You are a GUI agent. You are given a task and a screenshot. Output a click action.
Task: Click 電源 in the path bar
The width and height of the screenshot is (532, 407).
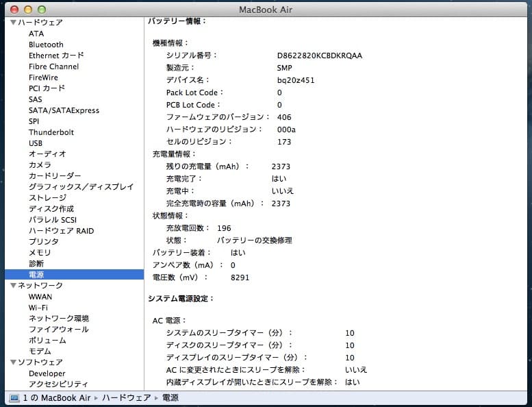coord(170,398)
